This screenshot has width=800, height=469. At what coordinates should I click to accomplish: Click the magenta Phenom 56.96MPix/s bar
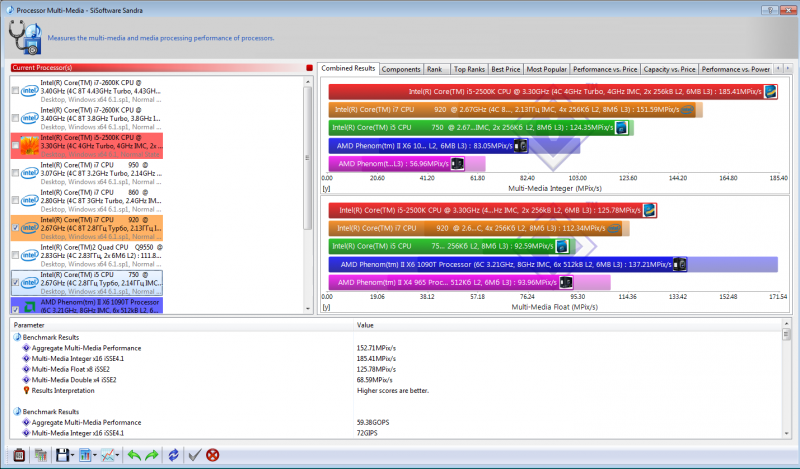pyautogui.click(x=397, y=164)
